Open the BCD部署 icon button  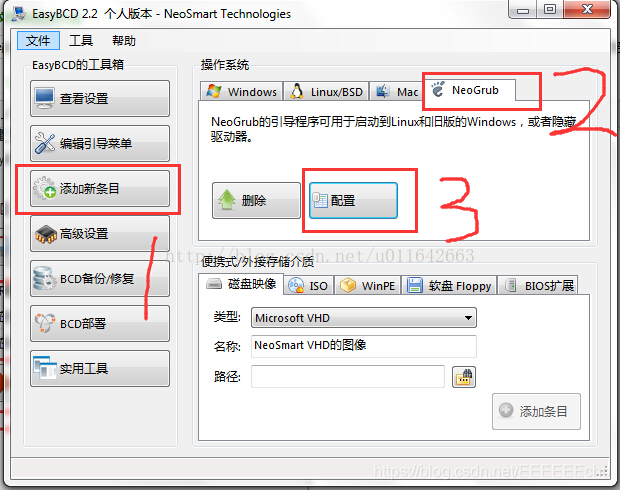click(44, 324)
